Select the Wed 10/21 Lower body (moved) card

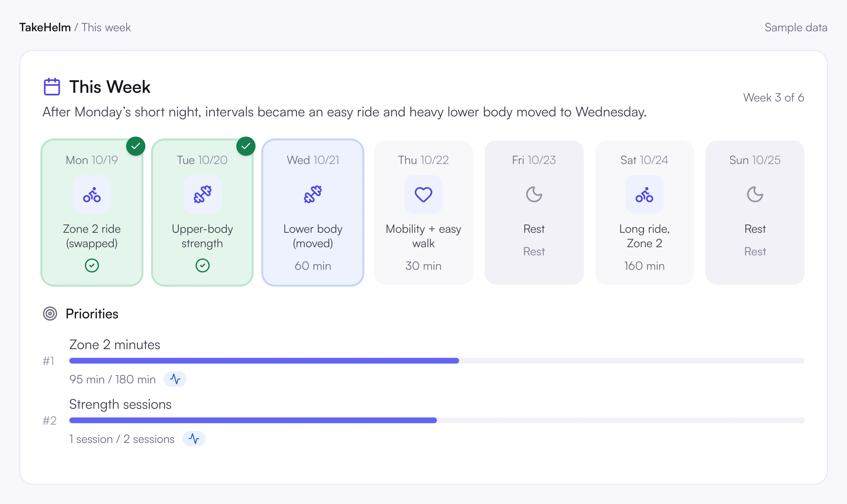point(313,213)
